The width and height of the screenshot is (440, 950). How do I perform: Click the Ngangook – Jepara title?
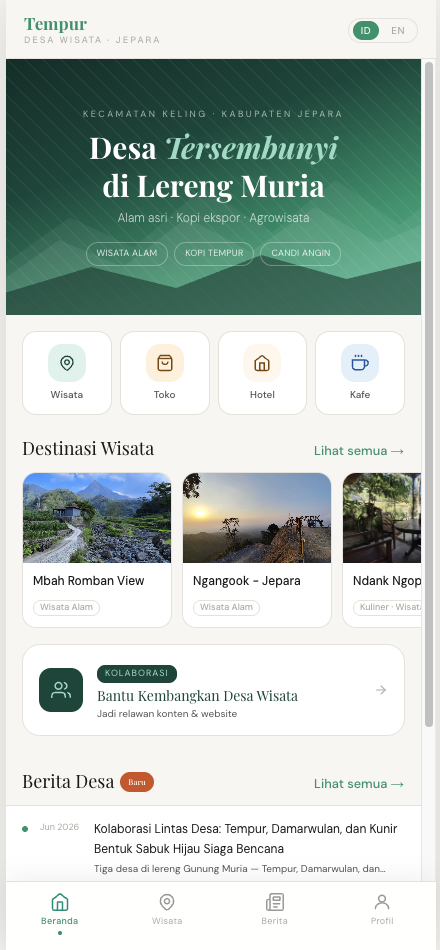[x=247, y=580]
